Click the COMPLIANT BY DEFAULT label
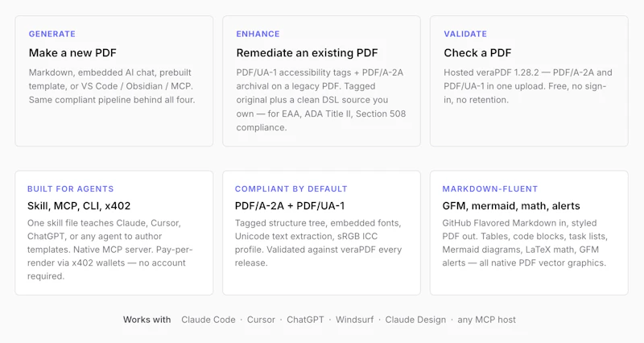644x343 pixels. pyautogui.click(x=291, y=189)
